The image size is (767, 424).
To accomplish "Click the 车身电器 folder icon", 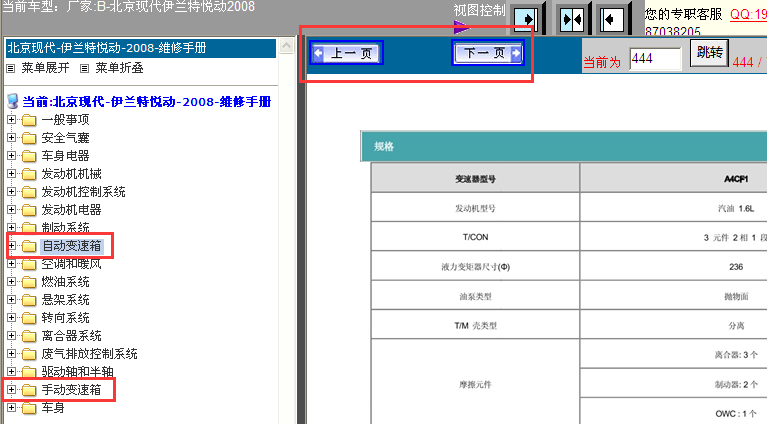I will (29, 156).
